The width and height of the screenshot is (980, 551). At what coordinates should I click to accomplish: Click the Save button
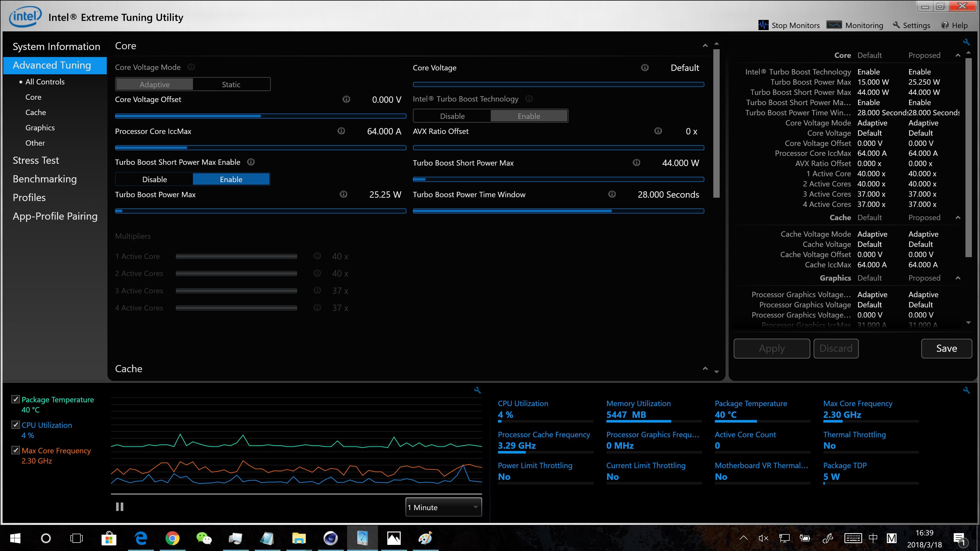(x=947, y=348)
